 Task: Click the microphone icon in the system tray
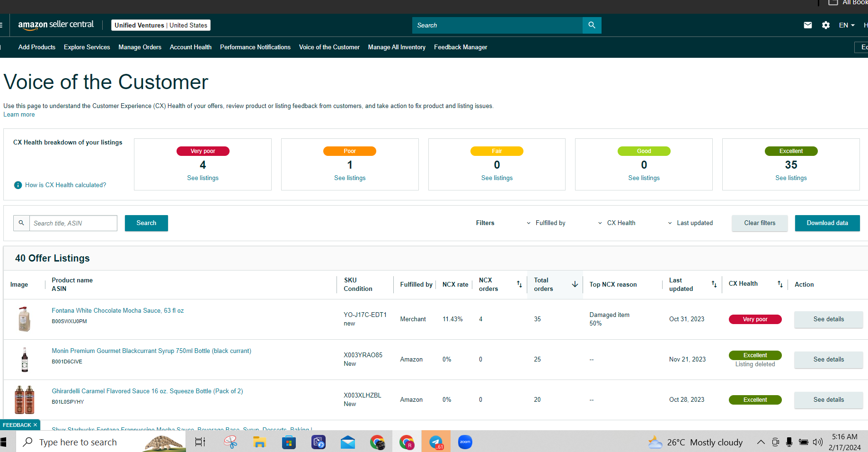[789, 442]
